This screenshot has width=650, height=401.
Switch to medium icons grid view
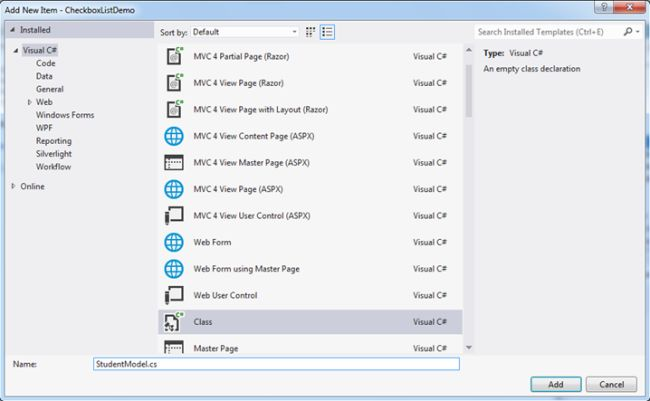(310, 32)
